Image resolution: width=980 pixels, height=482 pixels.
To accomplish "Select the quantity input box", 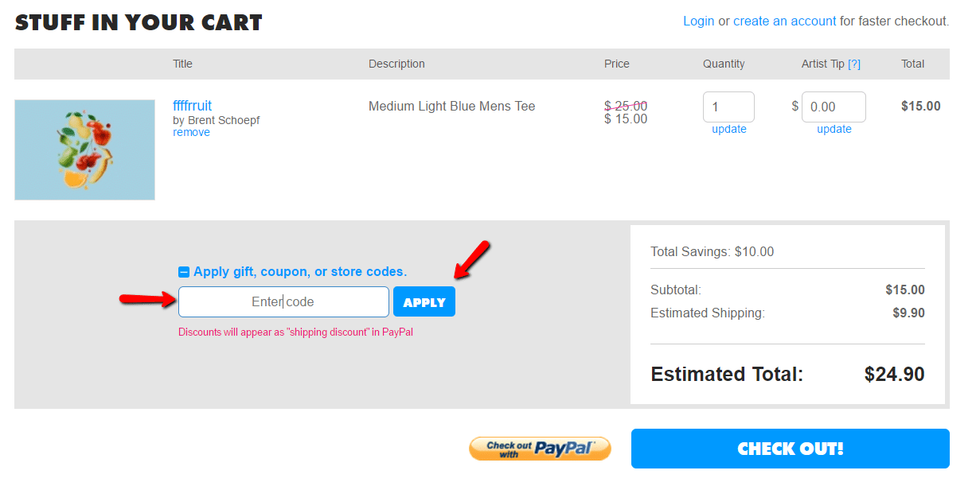I will point(728,106).
